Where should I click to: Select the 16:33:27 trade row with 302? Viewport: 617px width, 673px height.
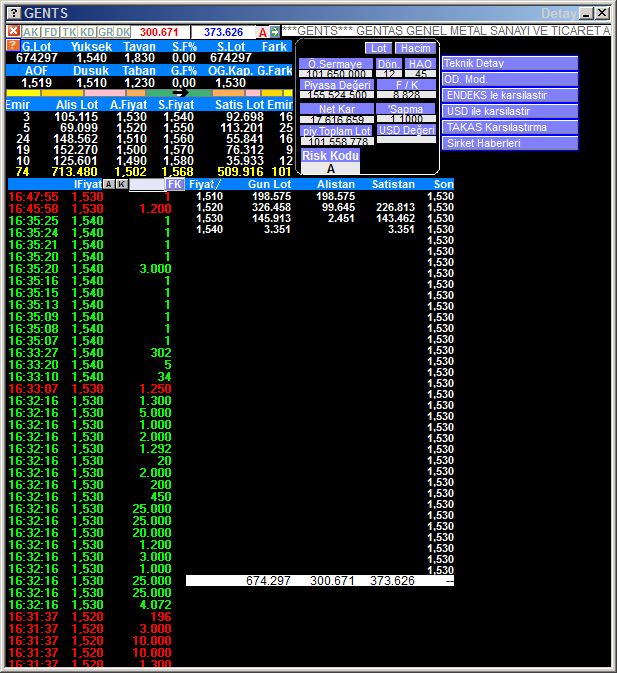tap(90, 353)
